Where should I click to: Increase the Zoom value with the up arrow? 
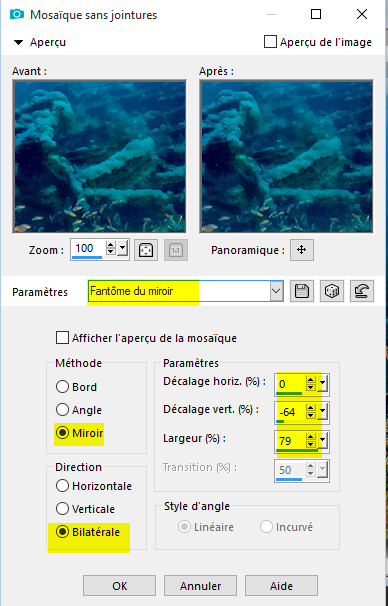point(111,245)
